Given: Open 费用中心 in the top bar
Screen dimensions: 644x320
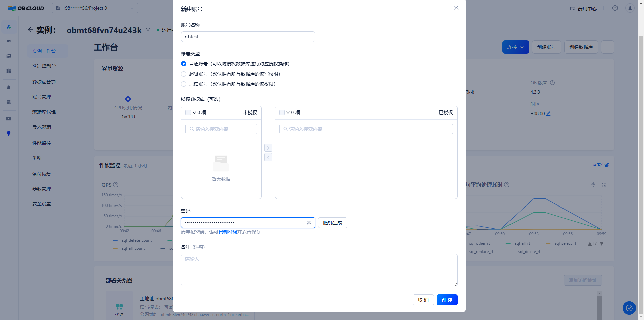Looking at the screenshot, I should 583,8.
